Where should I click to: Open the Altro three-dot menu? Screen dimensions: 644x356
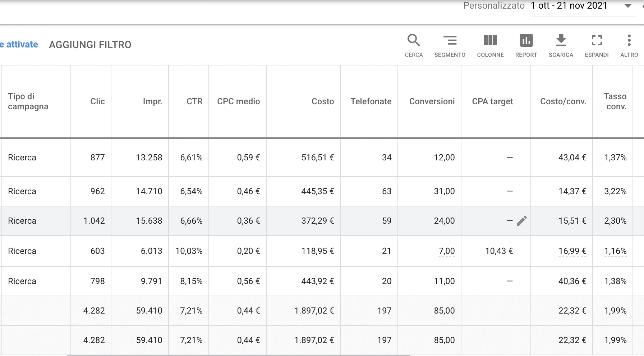629,45
